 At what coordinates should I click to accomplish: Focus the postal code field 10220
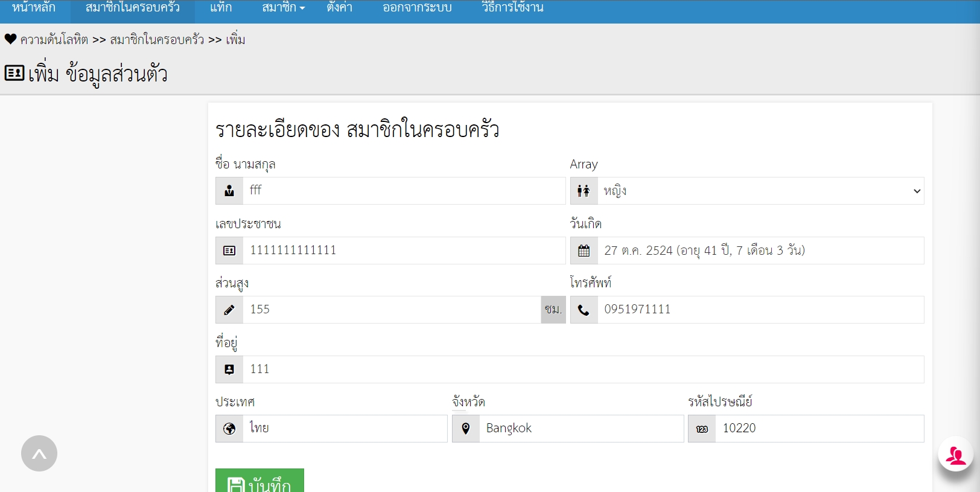pos(819,429)
